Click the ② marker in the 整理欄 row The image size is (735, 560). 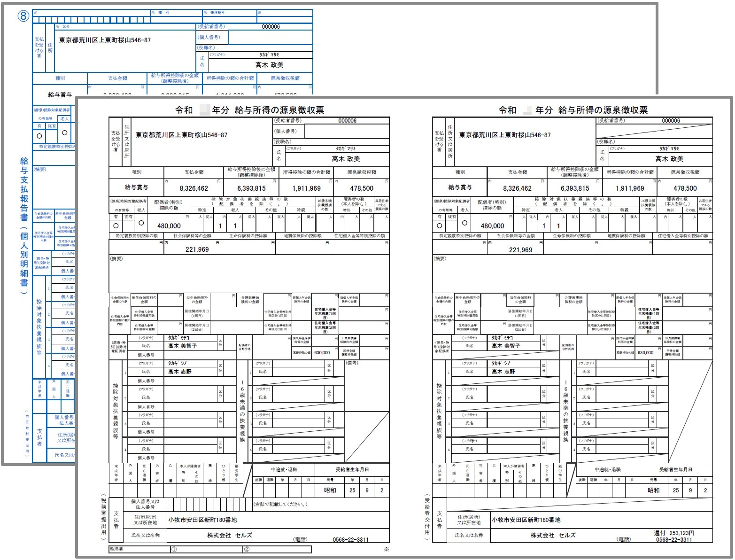pyautogui.click(x=247, y=549)
